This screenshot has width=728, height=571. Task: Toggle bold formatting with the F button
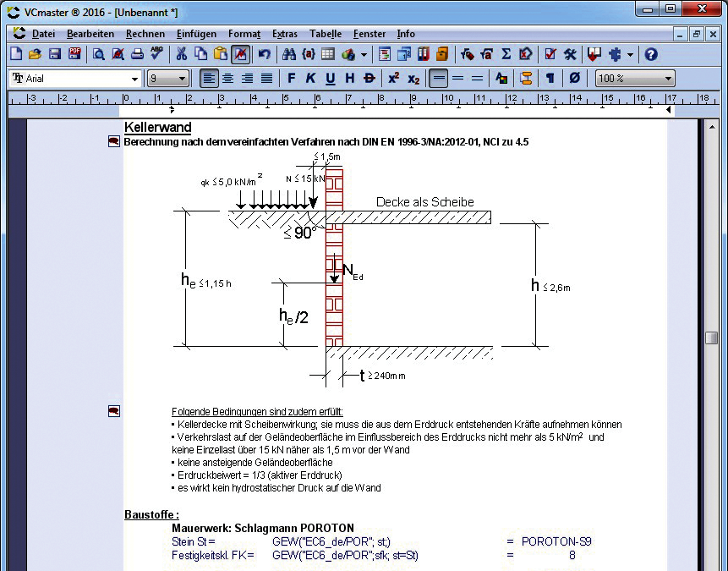(291, 79)
